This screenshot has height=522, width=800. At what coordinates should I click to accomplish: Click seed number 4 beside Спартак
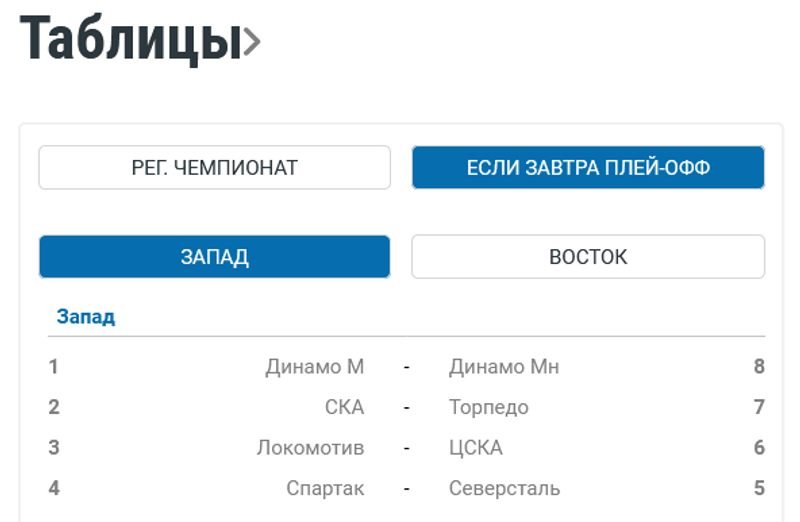pyautogui.click(x=54, y=489)
